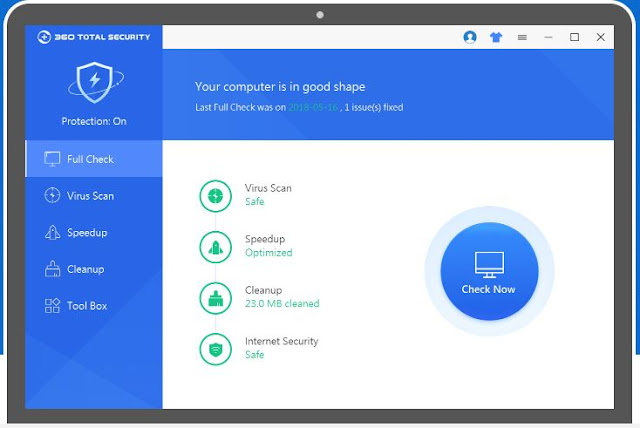Click the Protection: On status text
This screenshot has height=428, width=640.
point(94,121)
